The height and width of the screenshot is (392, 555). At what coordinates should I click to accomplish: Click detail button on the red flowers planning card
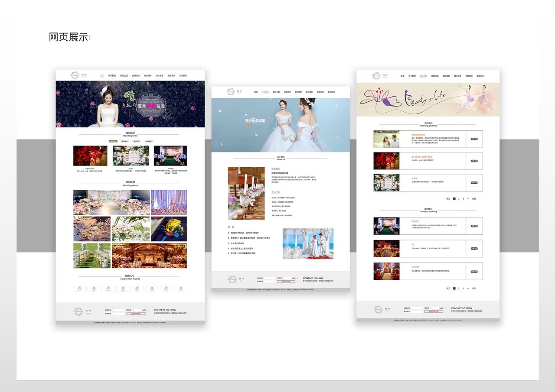click(474, 161)
